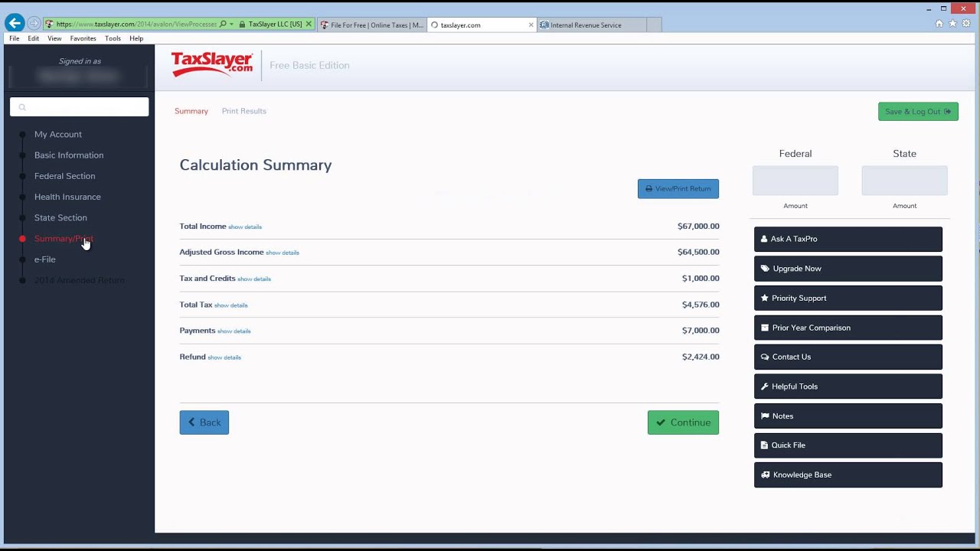Open the Tools menu
Viewport: 980px width, 551px height.
pos(113,38)
